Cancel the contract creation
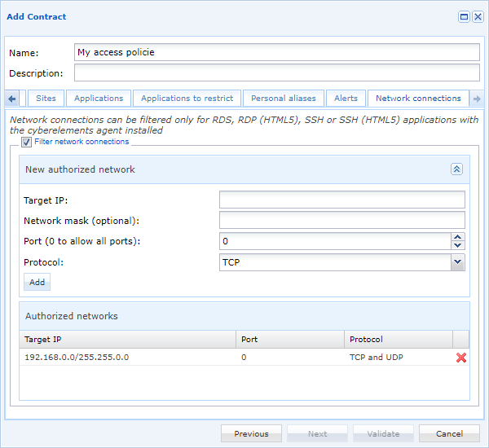 click(x=449, y=434)
